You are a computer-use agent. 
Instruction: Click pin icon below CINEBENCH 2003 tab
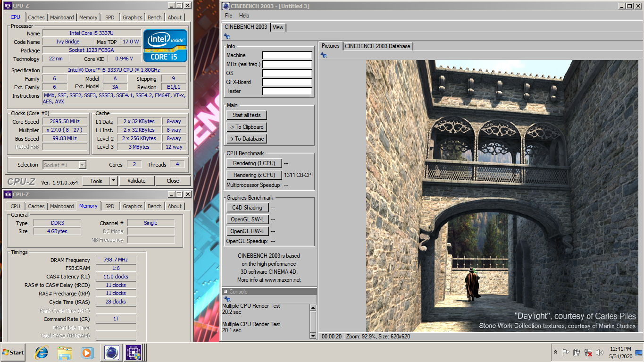[x=227, y=36]
